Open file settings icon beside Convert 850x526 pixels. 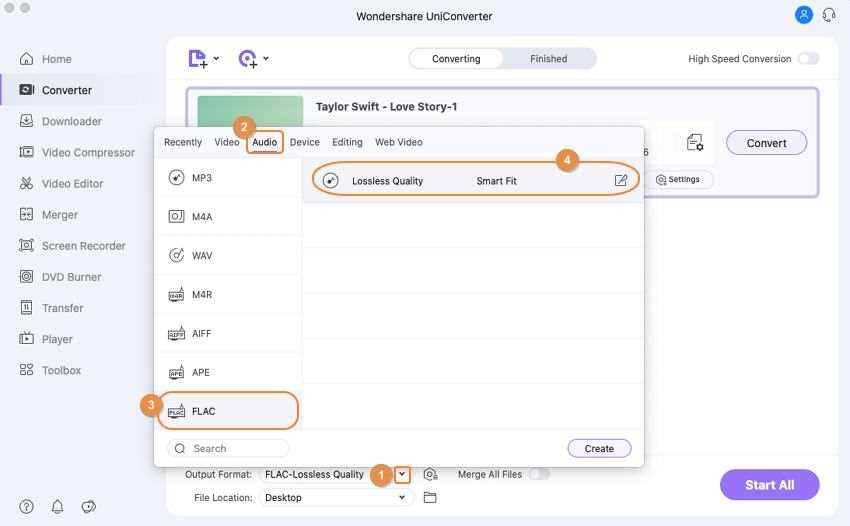[694, 143]
